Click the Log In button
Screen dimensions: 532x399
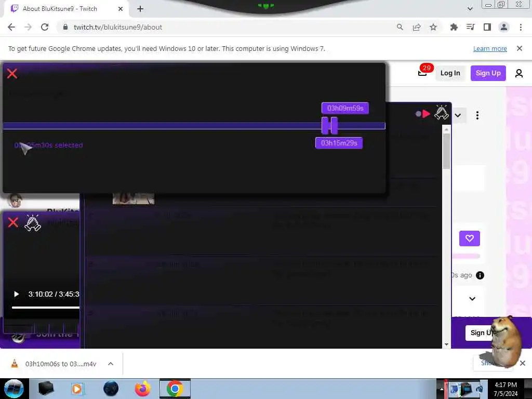point(450,73)
